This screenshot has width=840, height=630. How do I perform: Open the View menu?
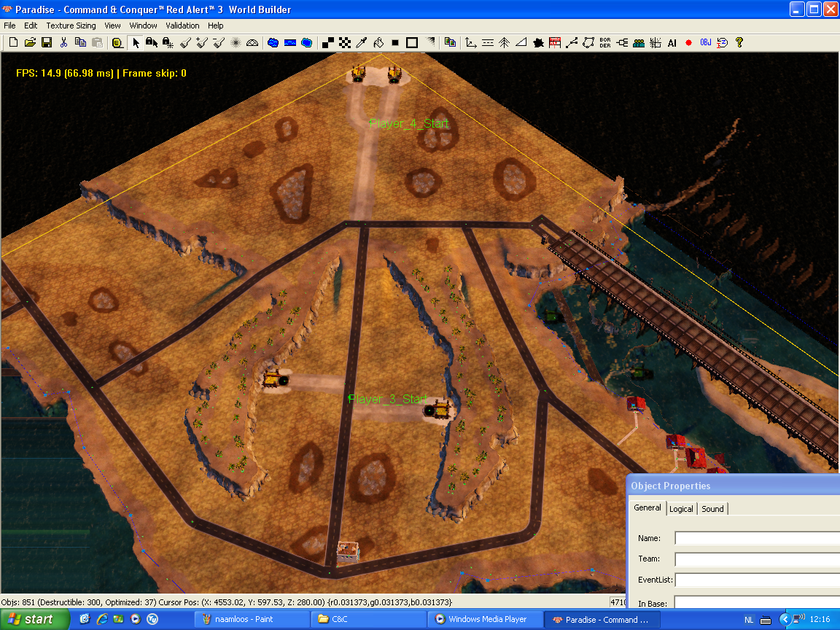click(x=112, y=26)
